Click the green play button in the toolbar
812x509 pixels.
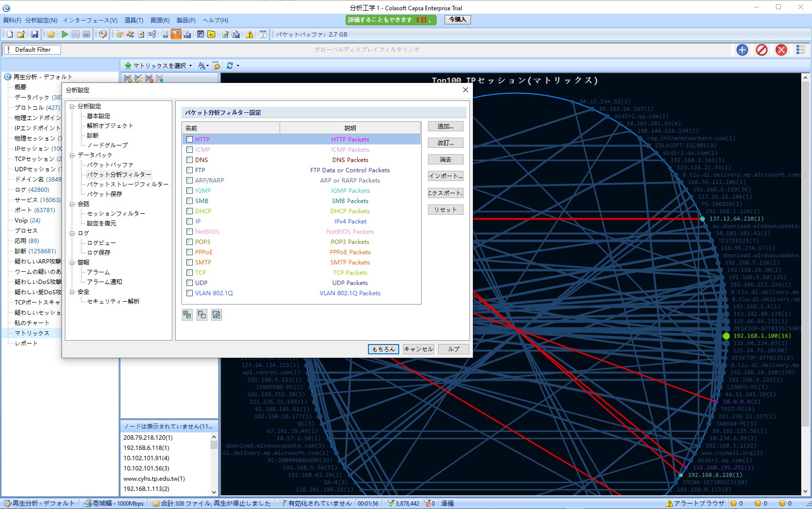click(x=64, y=34)
